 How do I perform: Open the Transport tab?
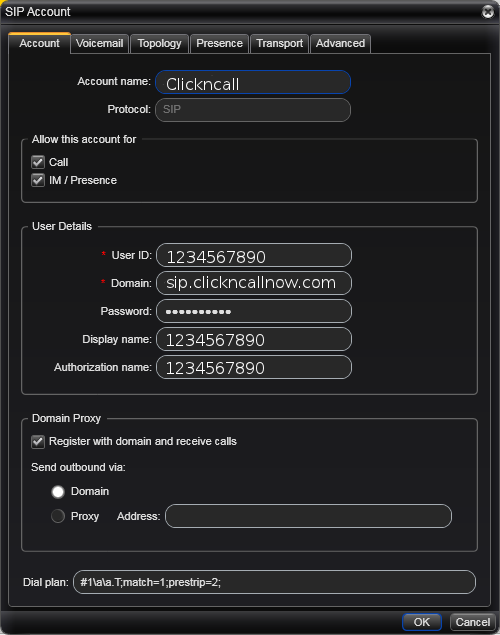pyautogui.click(x=280, y=43)
